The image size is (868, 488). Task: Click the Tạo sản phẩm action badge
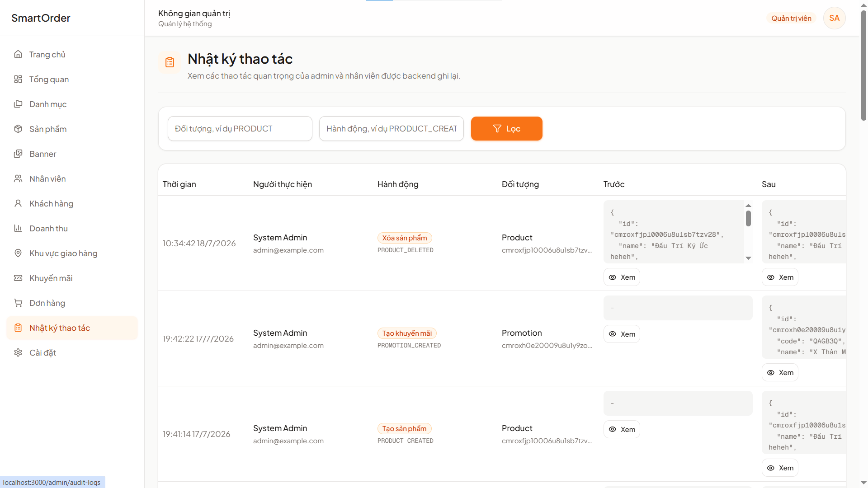point(405,428)
